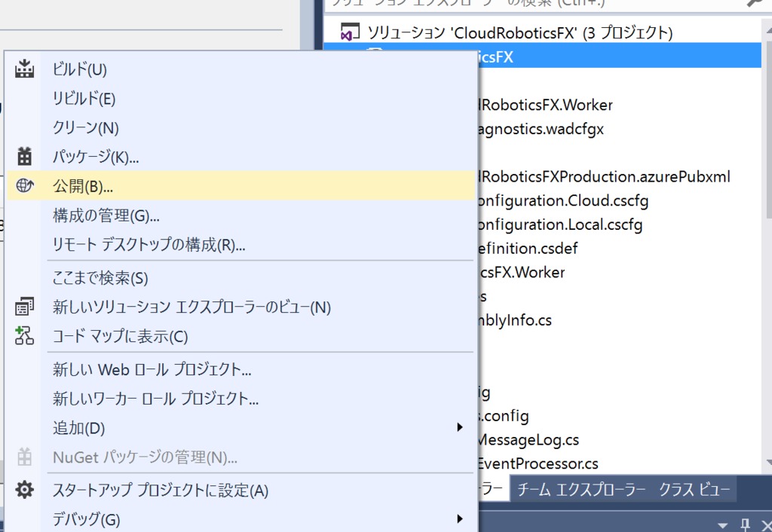Select the AssemblyInfo.cs file

(x=515, y=320)
